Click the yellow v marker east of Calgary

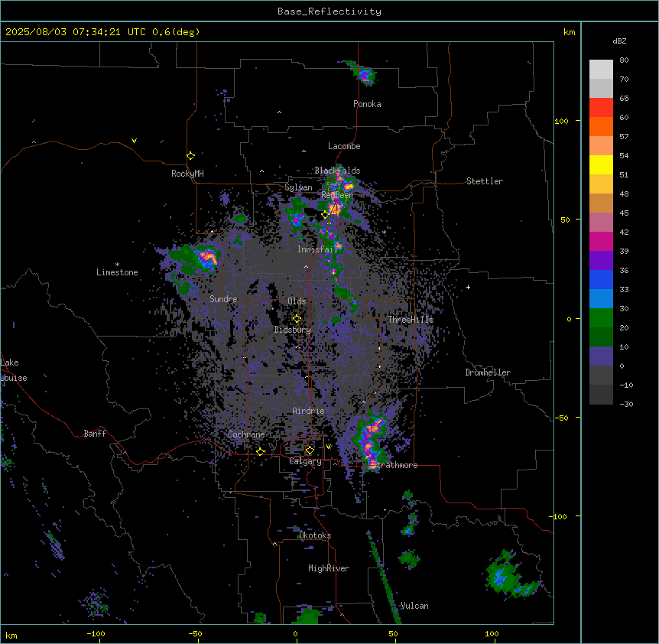tap(328, 447)
